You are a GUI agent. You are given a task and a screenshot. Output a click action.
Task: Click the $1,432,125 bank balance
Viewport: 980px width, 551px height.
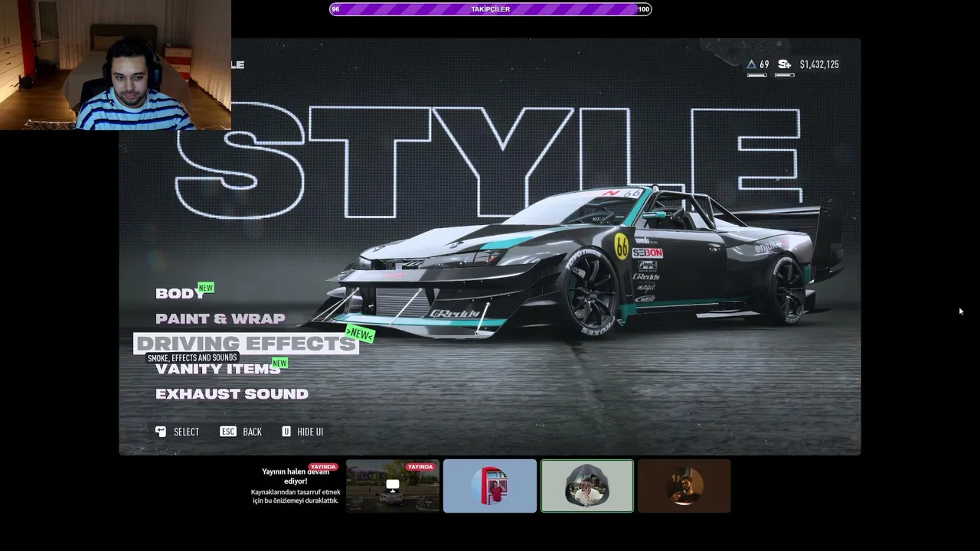[819, 64]
